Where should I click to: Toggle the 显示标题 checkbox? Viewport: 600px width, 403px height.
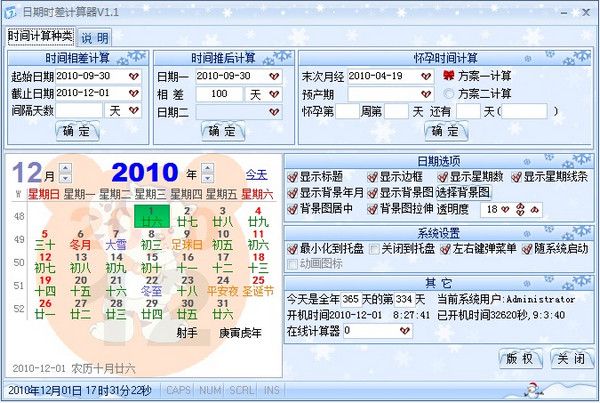[293, 177]
